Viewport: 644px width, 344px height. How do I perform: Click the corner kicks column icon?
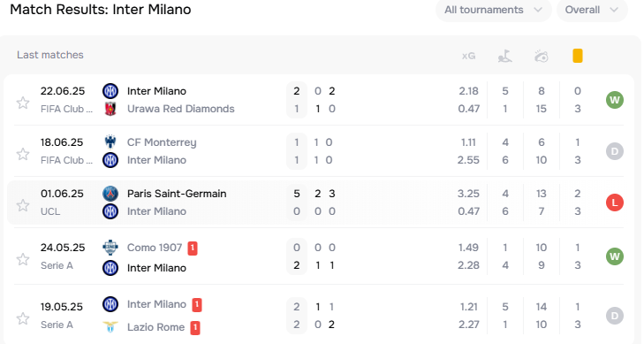click(504, 56)
